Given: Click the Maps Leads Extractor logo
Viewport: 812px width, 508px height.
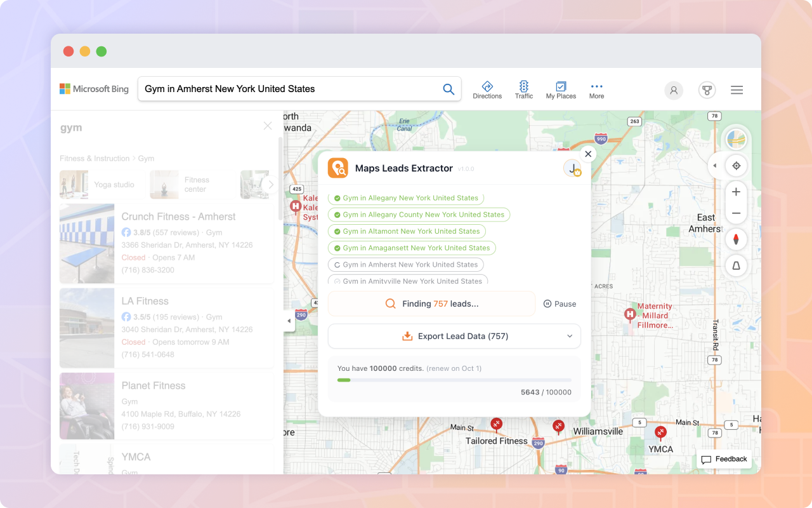Looking at the screenshot, I should click(x=338, y=168).
